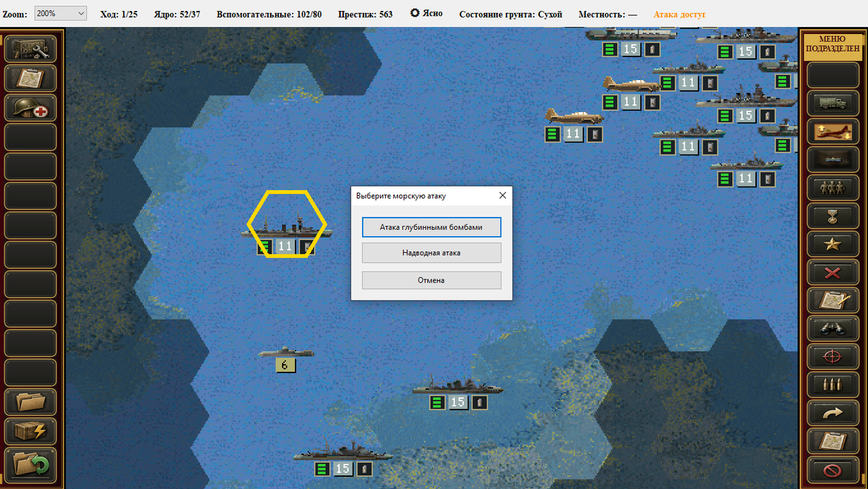Close the 'Выберите морскую атаку' dialog

point(502,195)
